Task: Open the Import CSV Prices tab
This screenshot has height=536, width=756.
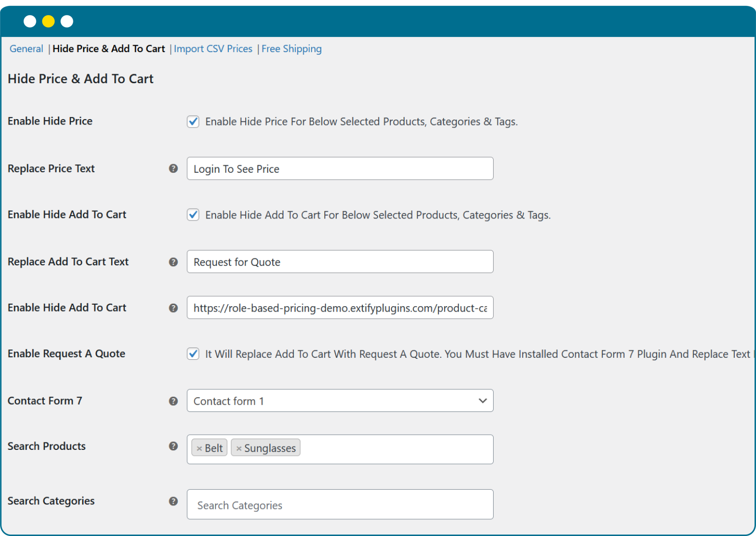Action: pos(213,49)
